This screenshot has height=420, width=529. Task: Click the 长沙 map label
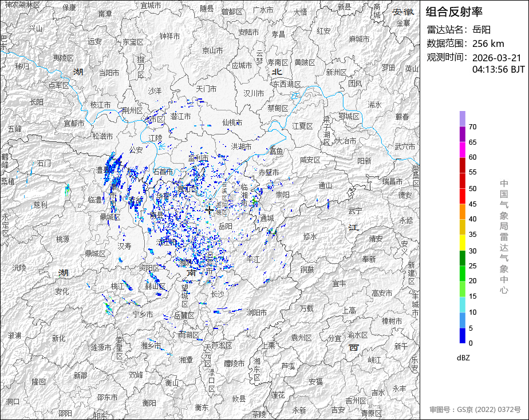coord(217,294)
